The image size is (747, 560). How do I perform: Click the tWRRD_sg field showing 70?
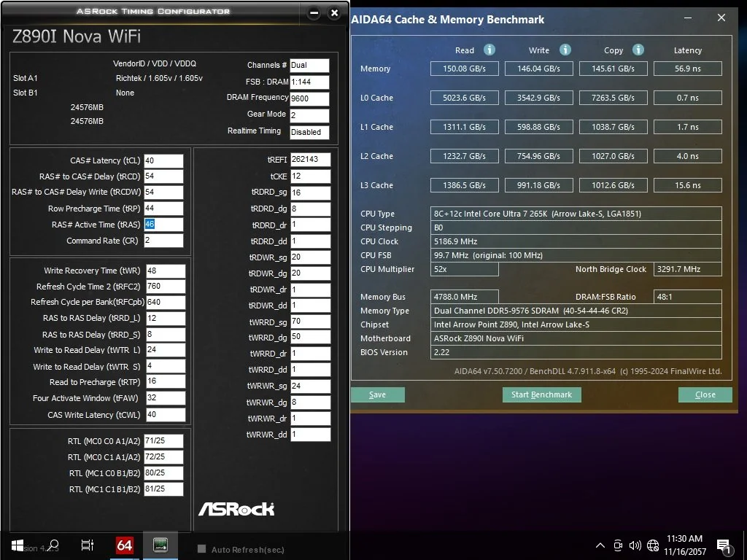tap(310, 322)
